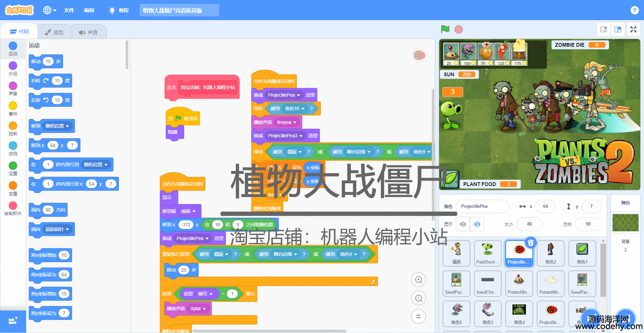
Task: Select the 外观 block category
Action: click(13, 69)
